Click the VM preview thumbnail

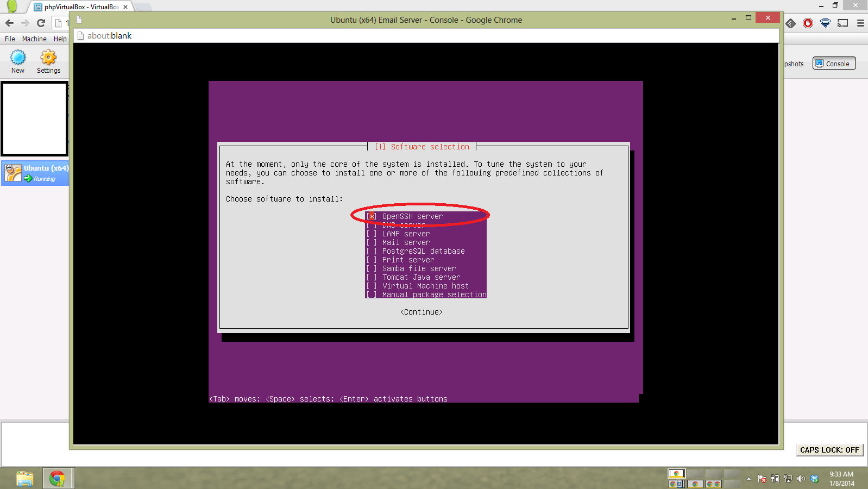[35, 118]
